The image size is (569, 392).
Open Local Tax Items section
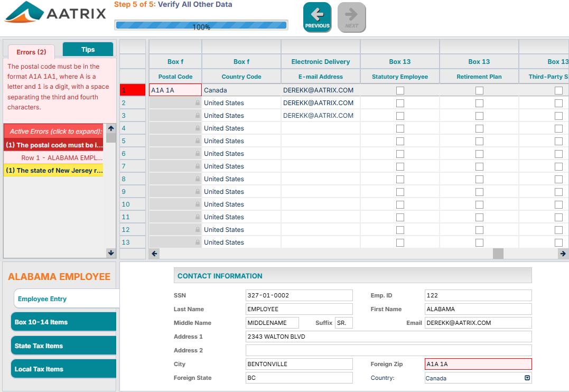click(63, 369)
